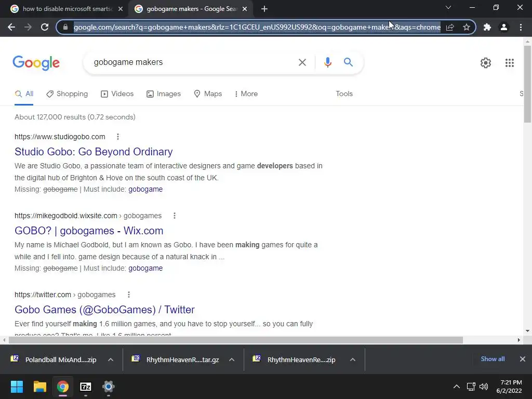Go back to the previous page
Screen dimensions: 532x399
pyautogui.click(x=11, y=27)
